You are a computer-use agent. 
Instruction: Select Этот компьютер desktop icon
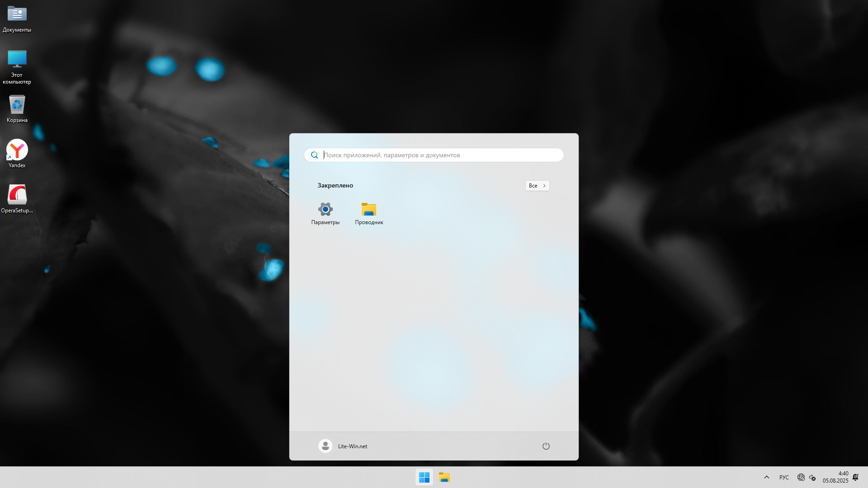(x=17, y=66)
